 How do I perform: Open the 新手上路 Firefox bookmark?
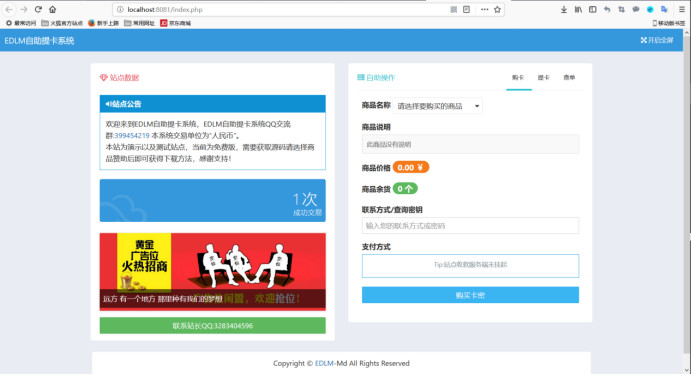[x=103, y=23]
